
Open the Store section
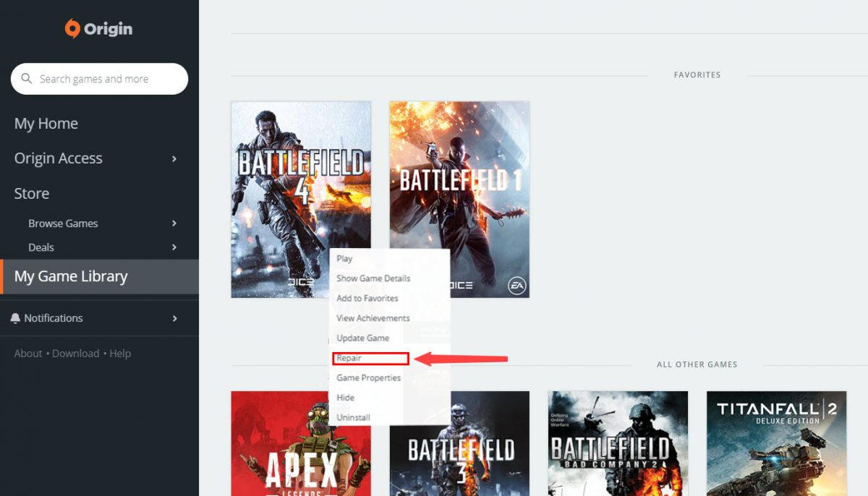pos(32,194)
